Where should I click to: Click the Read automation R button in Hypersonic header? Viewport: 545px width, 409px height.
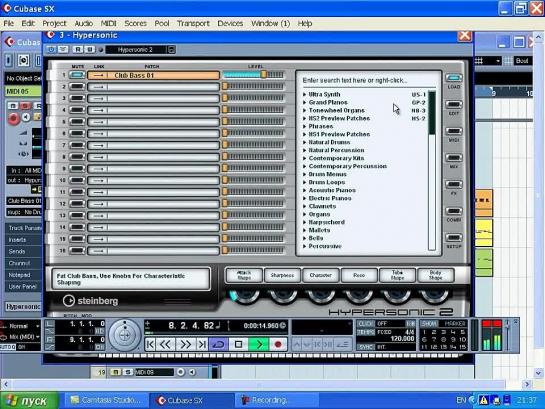78,50
